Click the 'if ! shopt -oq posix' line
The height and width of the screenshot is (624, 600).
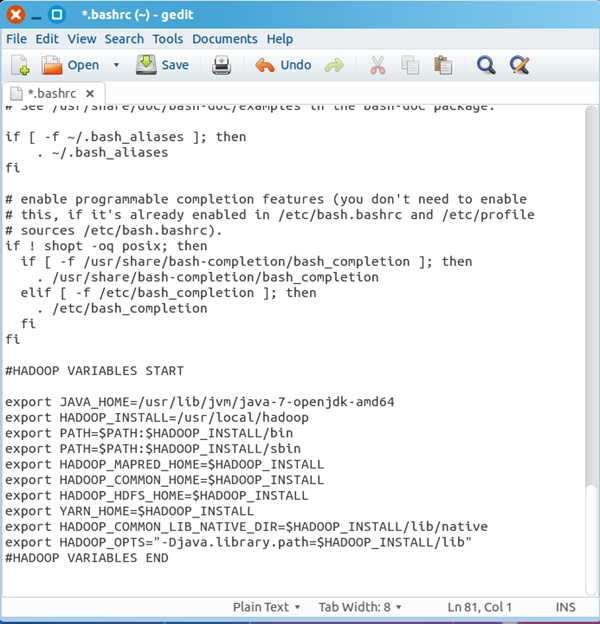coord(106,246)
